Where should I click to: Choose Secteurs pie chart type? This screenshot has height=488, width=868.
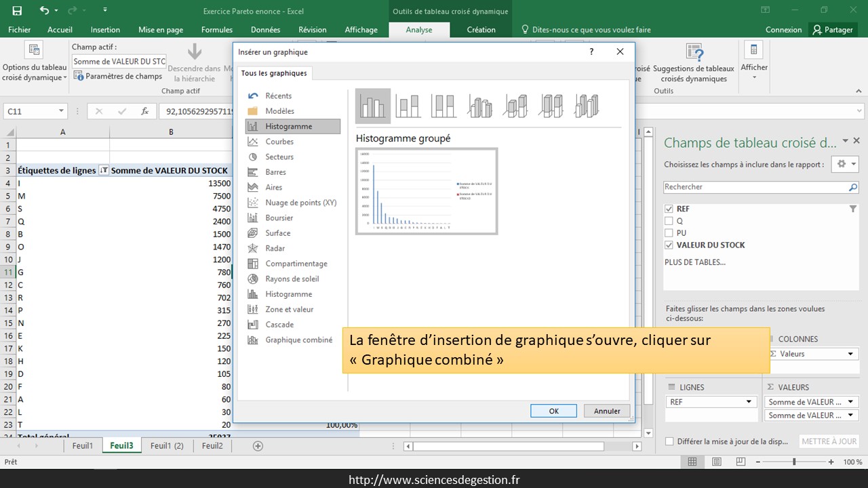tap(279, 157)
